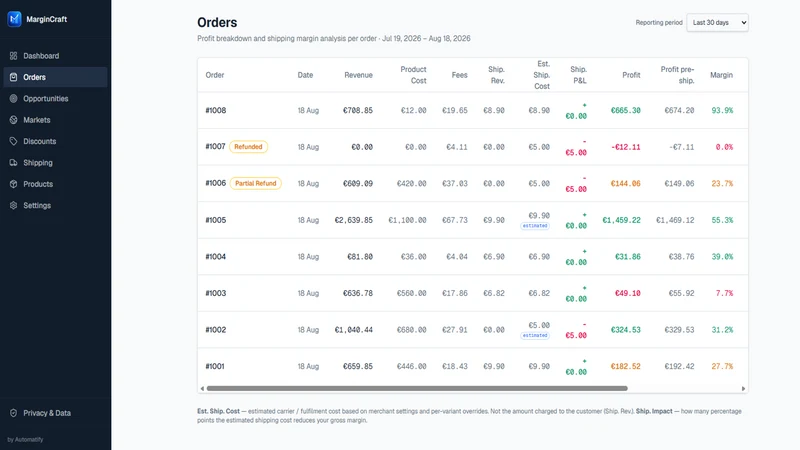Click the horizontal table scrollbar thumb
Screen dimensions: 800x450
(x=417, y=388)
